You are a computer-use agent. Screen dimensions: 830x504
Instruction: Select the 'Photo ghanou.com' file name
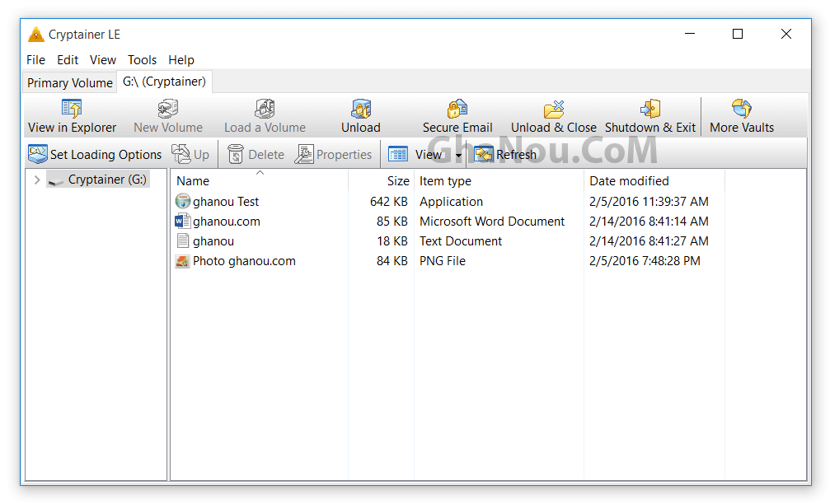pos(244,261)
